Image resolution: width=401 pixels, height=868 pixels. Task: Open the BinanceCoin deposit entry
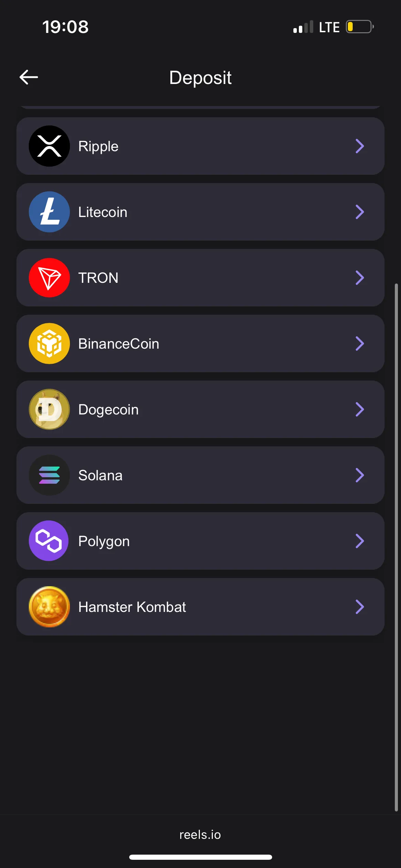point(119,344)
